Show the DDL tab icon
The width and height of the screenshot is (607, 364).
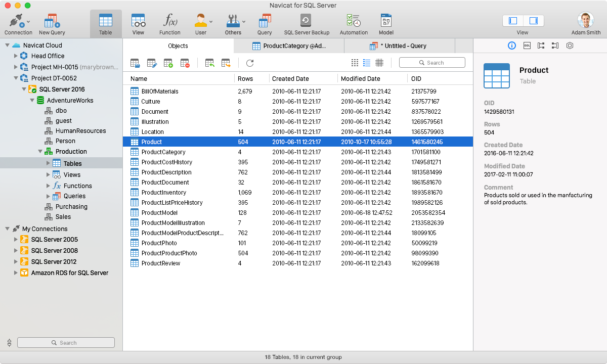[527, 45]
